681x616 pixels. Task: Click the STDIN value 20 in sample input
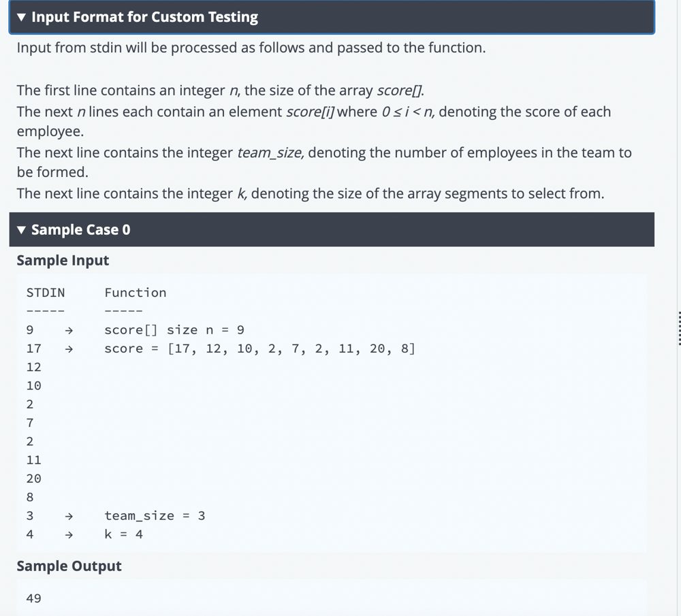33,479
